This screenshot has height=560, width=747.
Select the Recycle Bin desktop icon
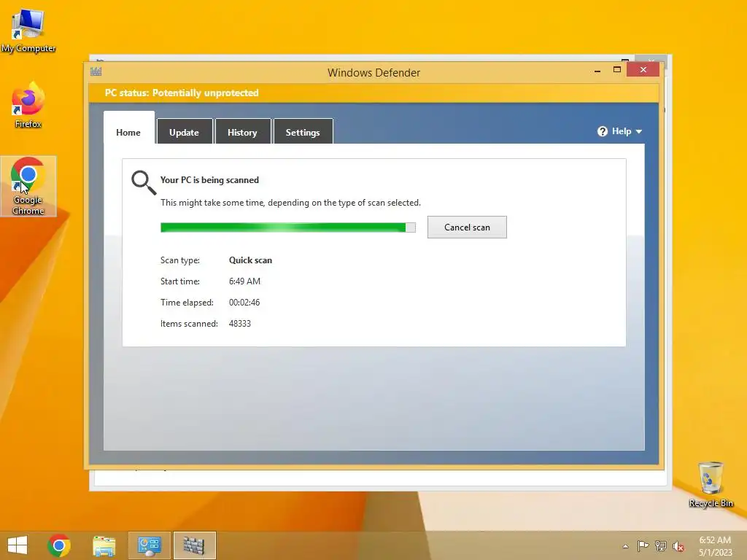tap(711, 484)
